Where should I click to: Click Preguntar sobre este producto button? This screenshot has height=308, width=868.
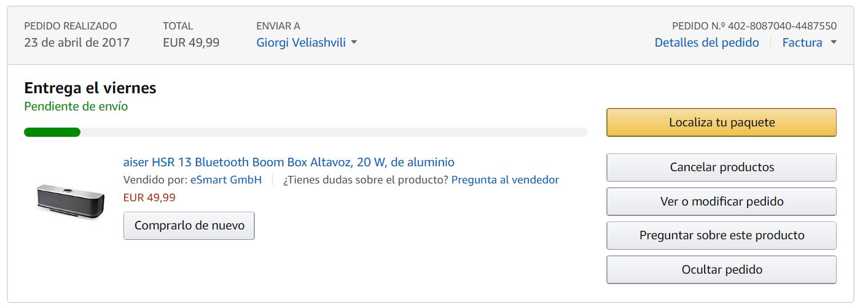coord(721,236)
